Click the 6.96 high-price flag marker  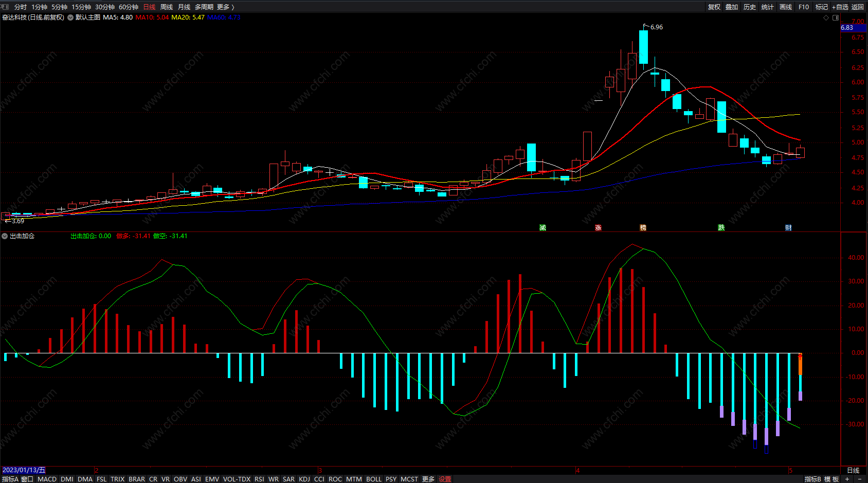(x=653, y=27)
